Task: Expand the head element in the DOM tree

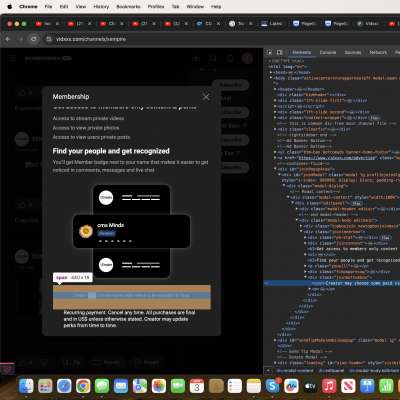Action: (x=271, y=72)
